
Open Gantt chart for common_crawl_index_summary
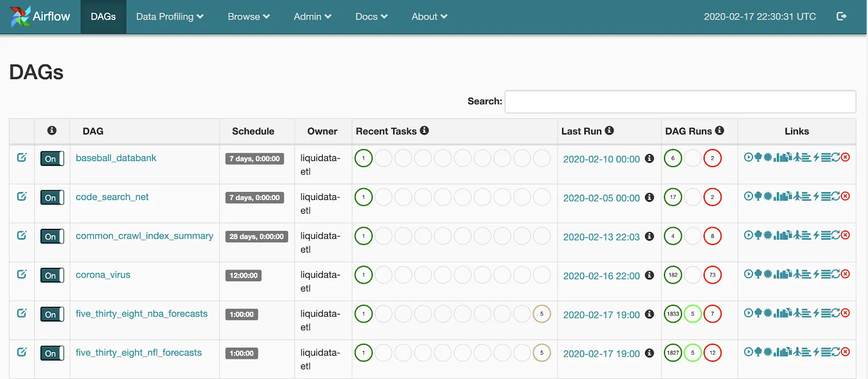(x=807, y=235)
